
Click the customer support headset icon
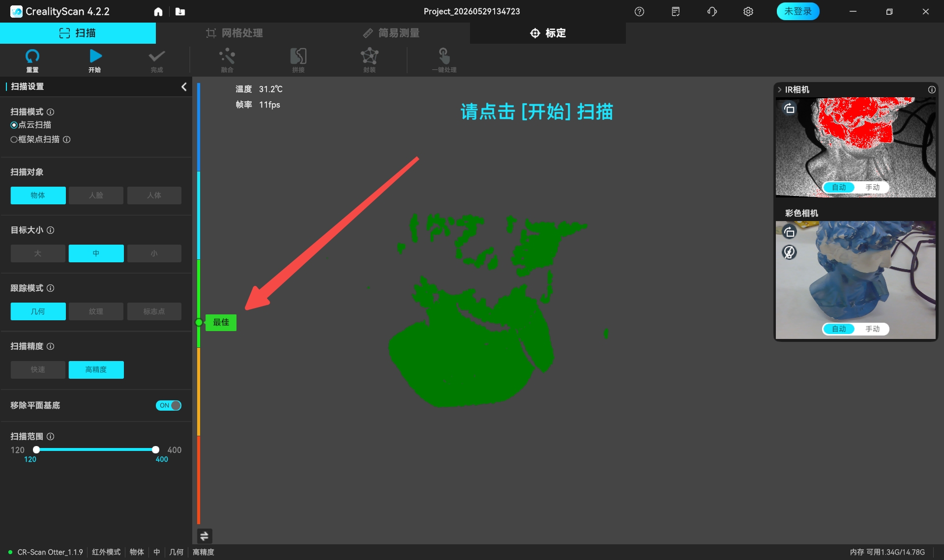(x=712, y=11)
